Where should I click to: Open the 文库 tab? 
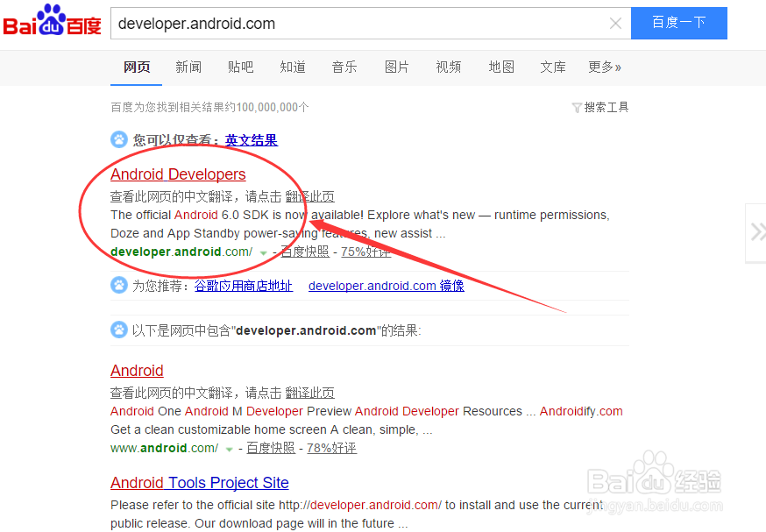pyautogui.click(x=553, y=67)
